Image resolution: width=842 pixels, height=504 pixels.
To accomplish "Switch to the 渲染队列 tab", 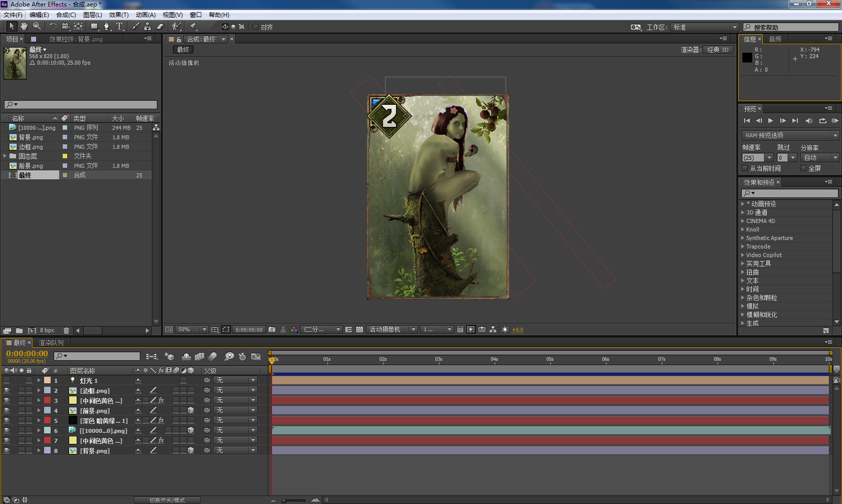I will (51, 343).
